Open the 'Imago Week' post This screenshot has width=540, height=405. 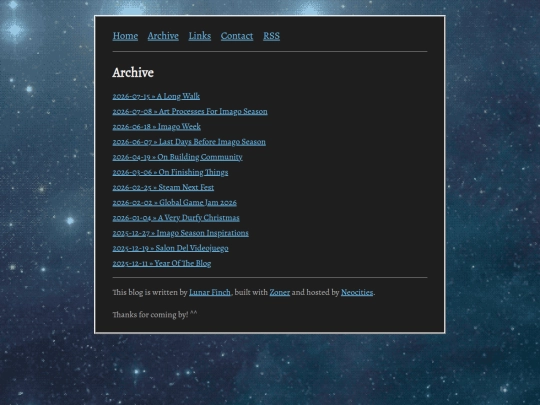(x=156, y=126)
